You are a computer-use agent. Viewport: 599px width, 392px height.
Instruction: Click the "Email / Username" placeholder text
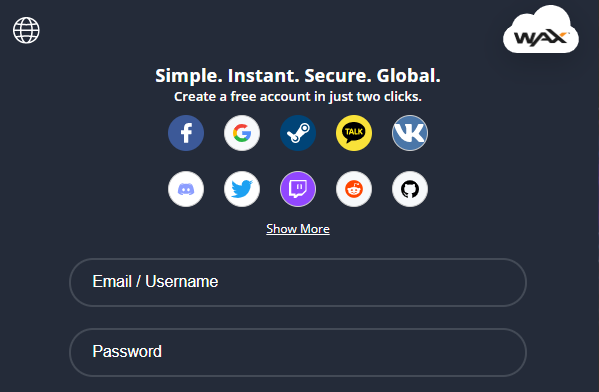(155, 282)
